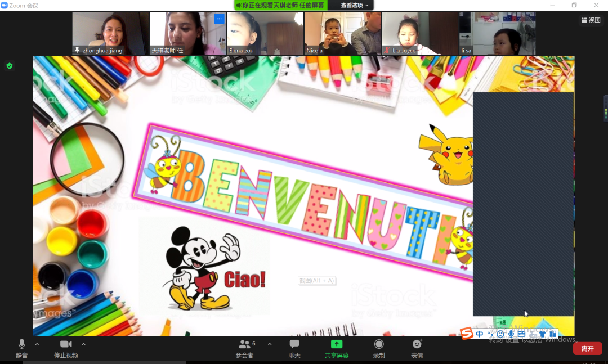Select Nicola video thumbnail
This screenshot has width=608, height=364.
[x=343, y=33]
